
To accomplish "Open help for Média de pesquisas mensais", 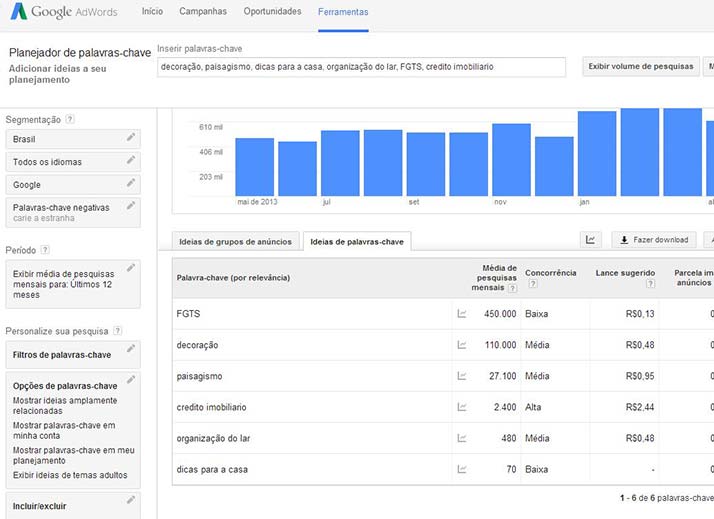I will (512, 288).
